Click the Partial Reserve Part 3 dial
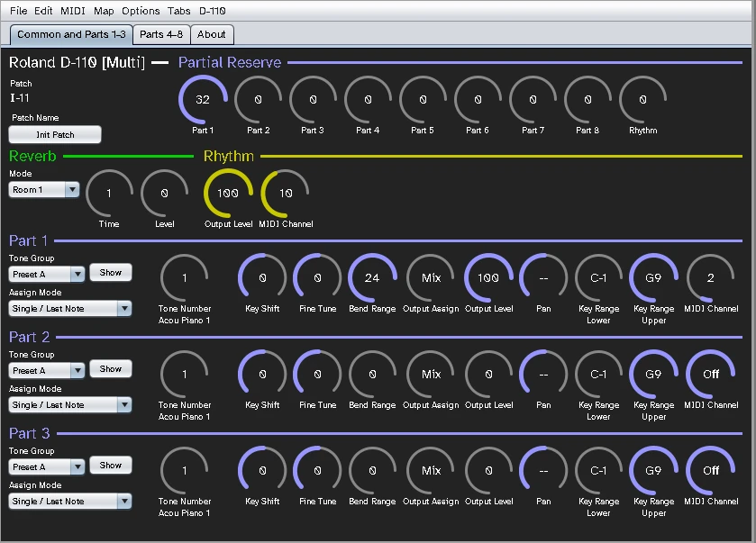The width and height of the screenshot is (756, 543). click(313, 99)
